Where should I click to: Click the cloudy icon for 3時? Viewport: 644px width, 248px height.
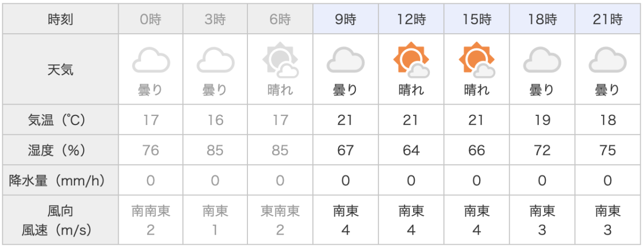click(x=215, y=60)
